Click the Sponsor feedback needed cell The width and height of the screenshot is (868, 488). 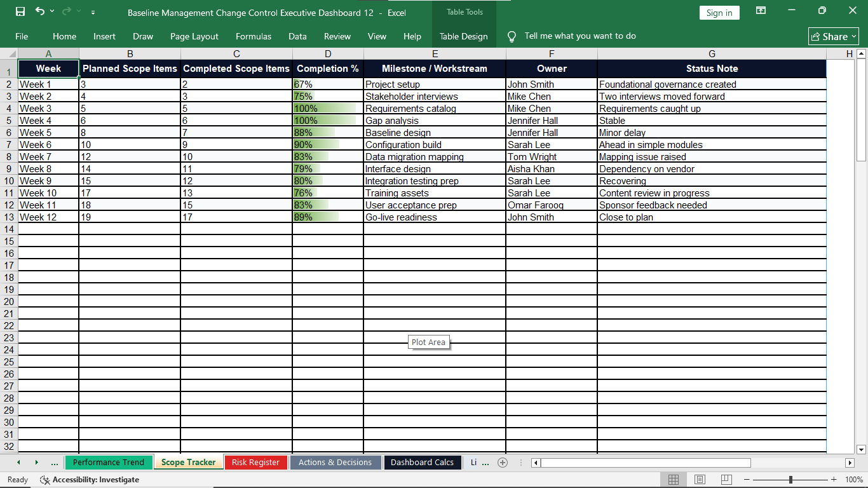pos(712,205)
